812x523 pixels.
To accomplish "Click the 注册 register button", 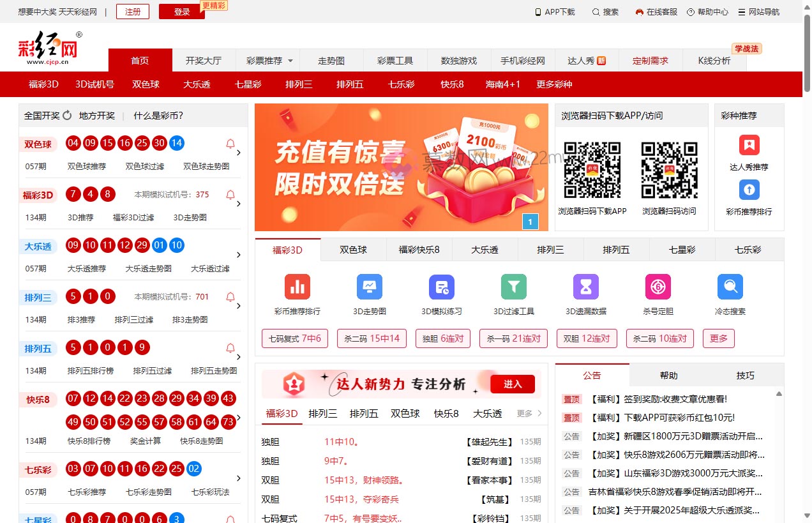I will (132, 11).
